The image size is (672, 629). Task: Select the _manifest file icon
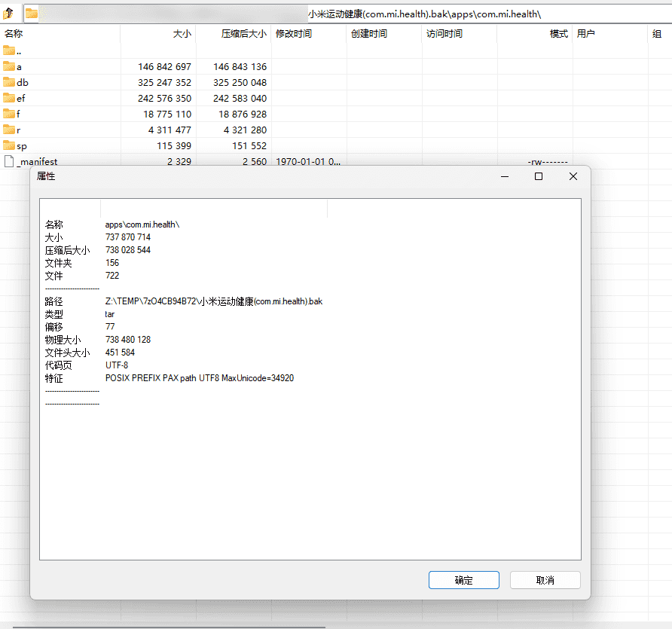point(9,161)
